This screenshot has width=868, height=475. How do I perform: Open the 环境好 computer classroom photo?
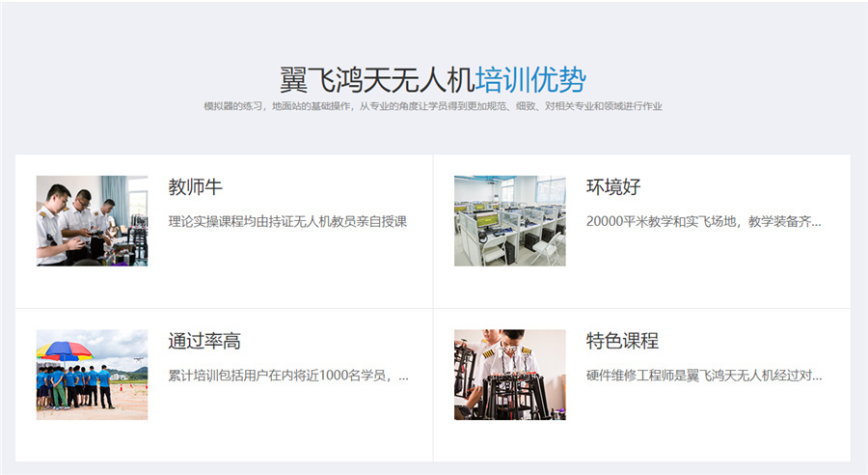pos(510,220)
